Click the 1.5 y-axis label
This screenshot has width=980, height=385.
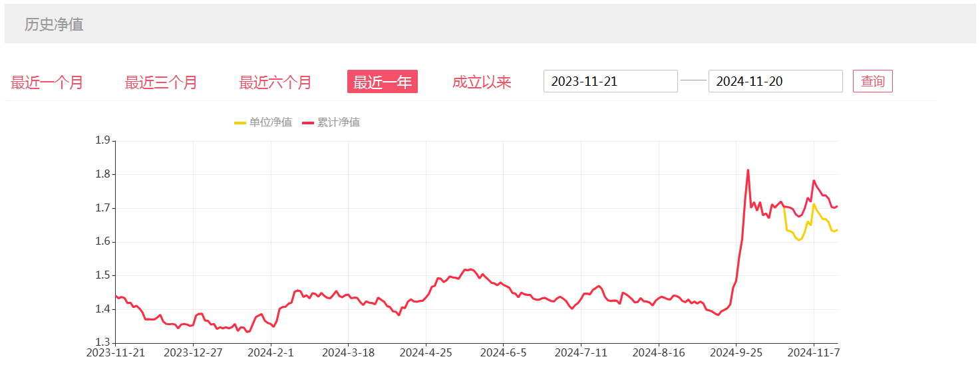pyautogui.click(x=102, y=275)
